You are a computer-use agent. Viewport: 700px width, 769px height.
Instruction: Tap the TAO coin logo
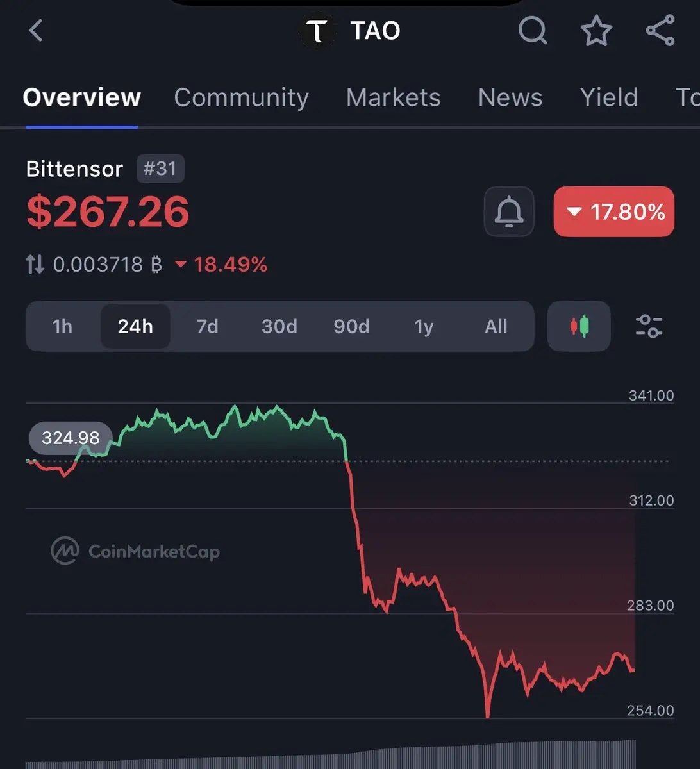click(x=317, y=30)
